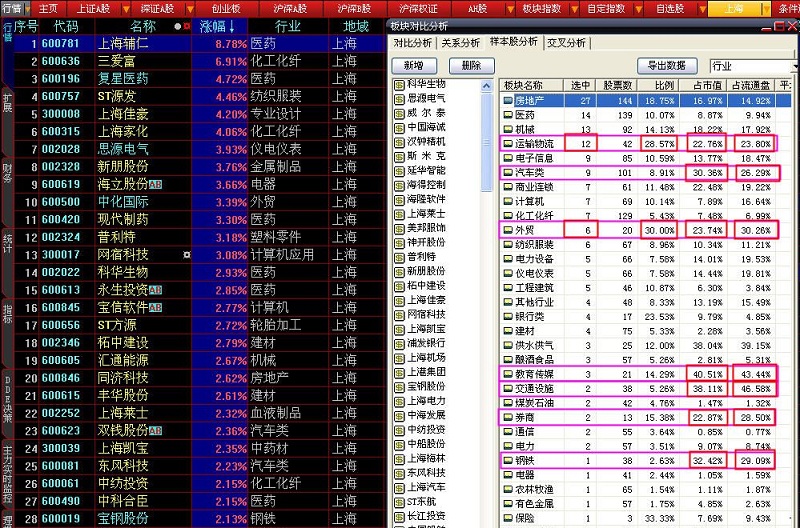800x528 pixels.
Task: Click the 教育传媒 sector row icon
Action: 508,374
